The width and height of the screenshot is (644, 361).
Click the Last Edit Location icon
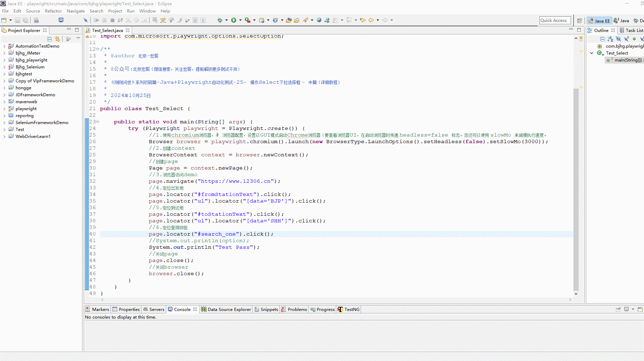coord(363,20)
